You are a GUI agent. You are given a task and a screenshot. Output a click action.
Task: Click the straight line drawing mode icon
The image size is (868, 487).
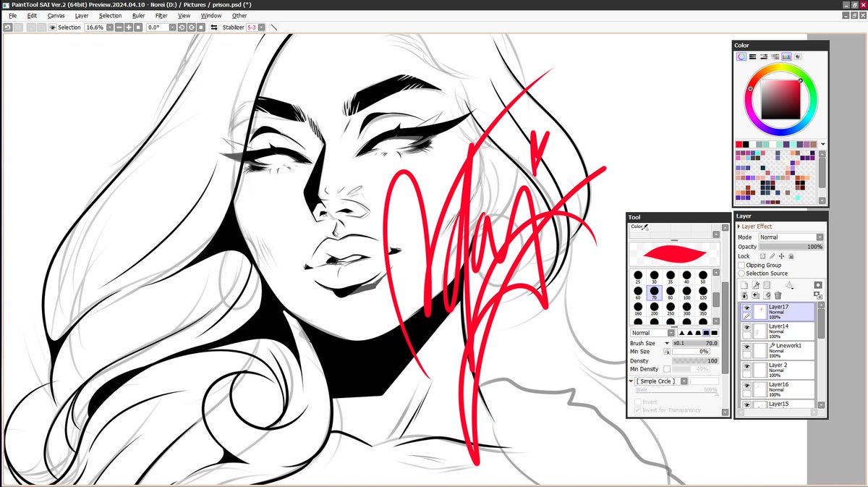tap(273, 27)
